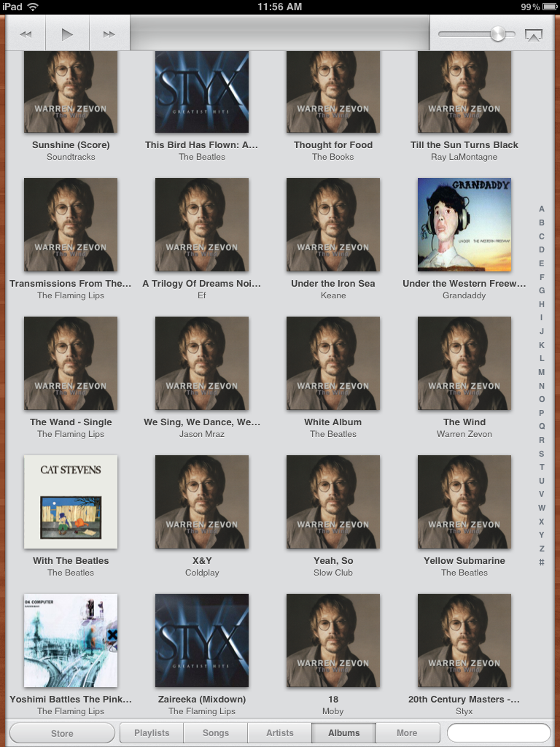560x747 pixels.
Task: Select the Albums tab
Action: point(344,732)
